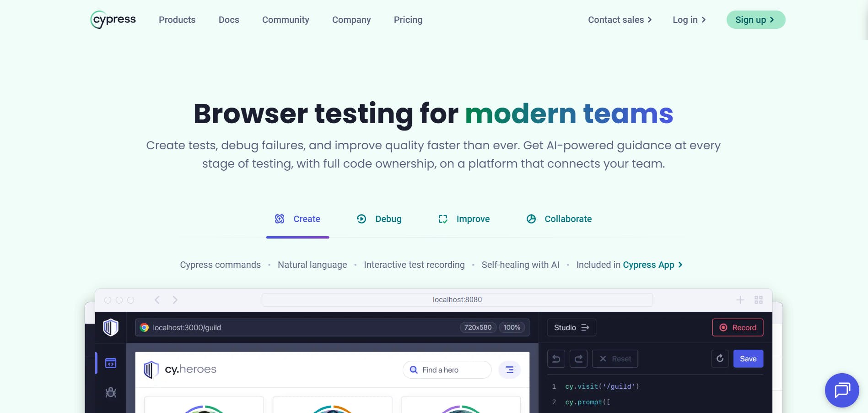Click the tab grid overview icon
Viewport: 868px width, 413px height.
tap(759, 300)
